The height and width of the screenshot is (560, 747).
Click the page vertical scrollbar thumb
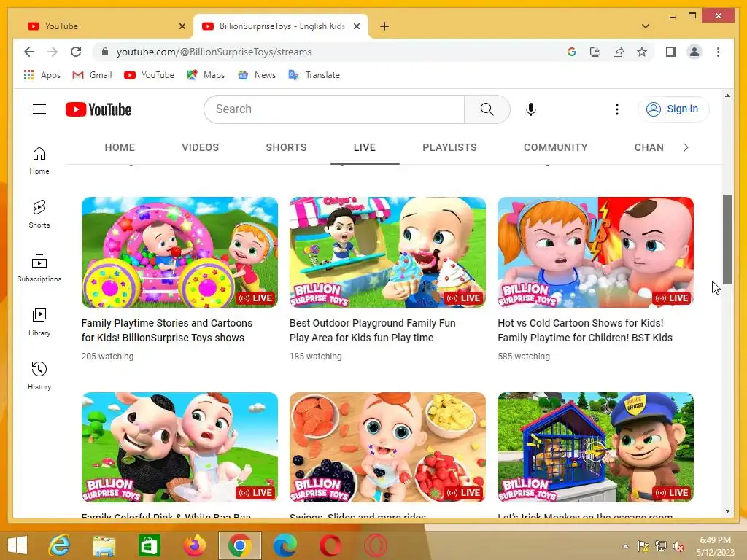727,239
